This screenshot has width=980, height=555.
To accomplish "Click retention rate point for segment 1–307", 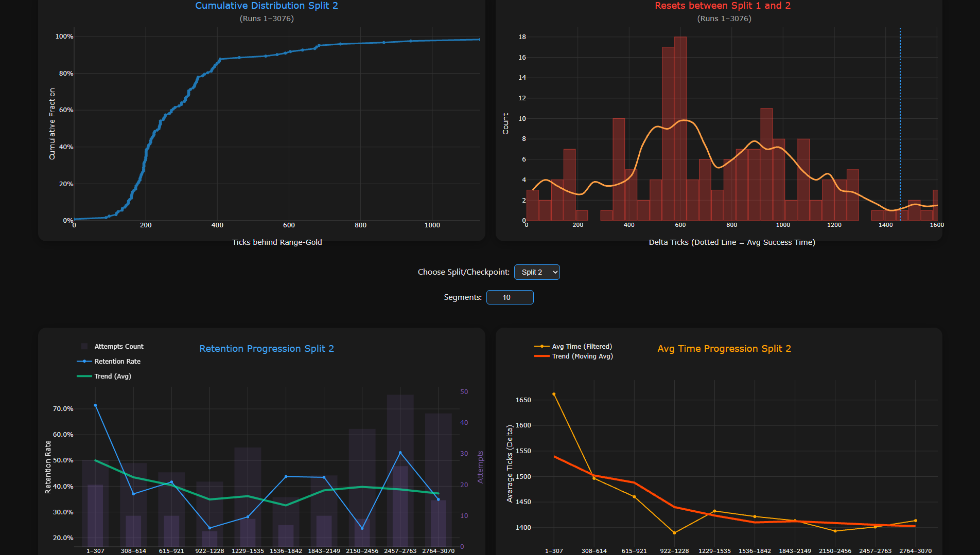I will (x=95, y=405).
